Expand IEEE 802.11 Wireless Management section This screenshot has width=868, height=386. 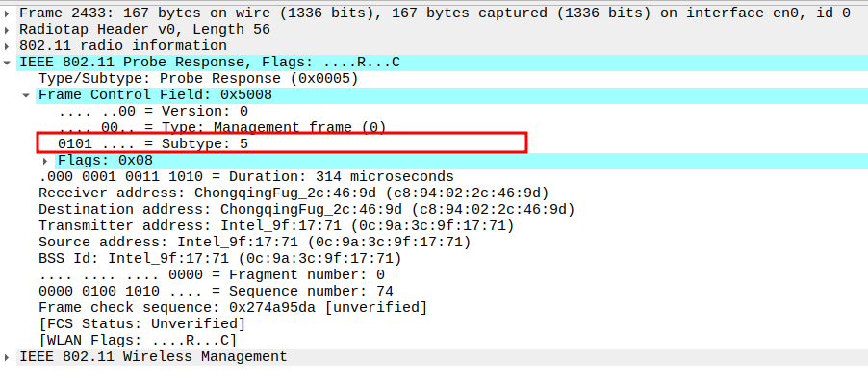pyautogui.click(x=9, y=356)
